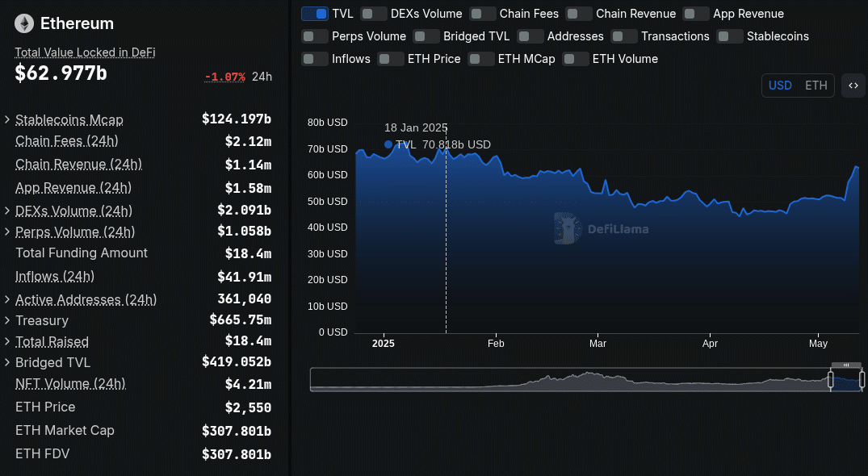Switch on the Perps Volume toggle

click(x=315, y=36)
